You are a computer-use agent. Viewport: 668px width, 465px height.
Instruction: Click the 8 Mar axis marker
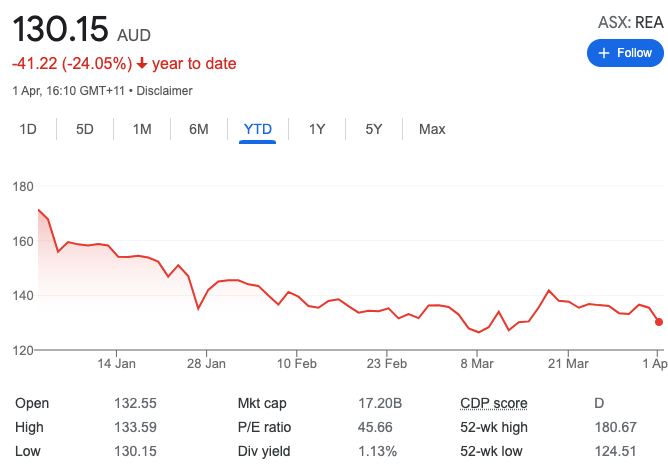coord(477,364)
